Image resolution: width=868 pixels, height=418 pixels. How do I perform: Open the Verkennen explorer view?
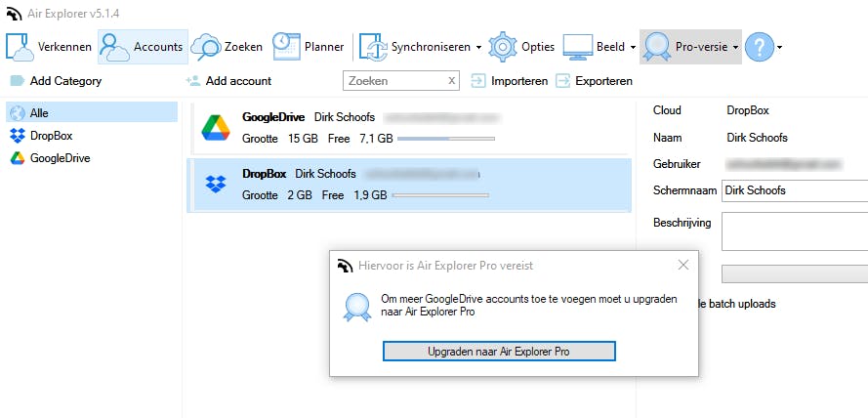[x=51, y=46]
